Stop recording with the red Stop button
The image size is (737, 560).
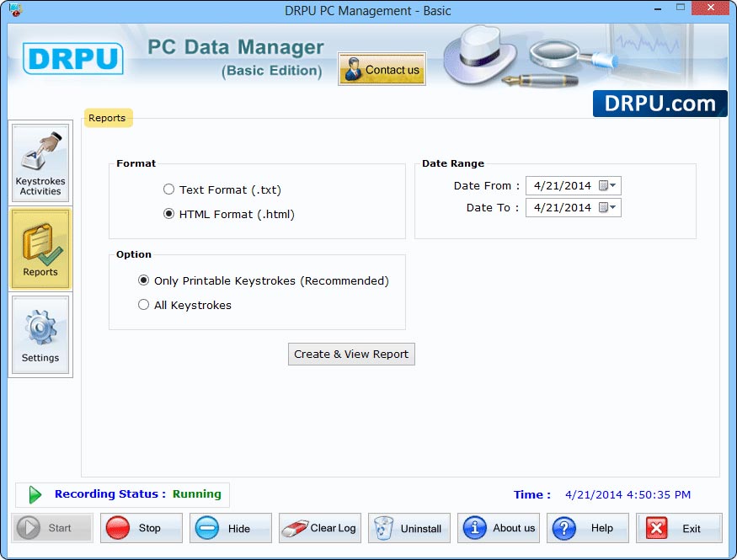pos(142,528)
